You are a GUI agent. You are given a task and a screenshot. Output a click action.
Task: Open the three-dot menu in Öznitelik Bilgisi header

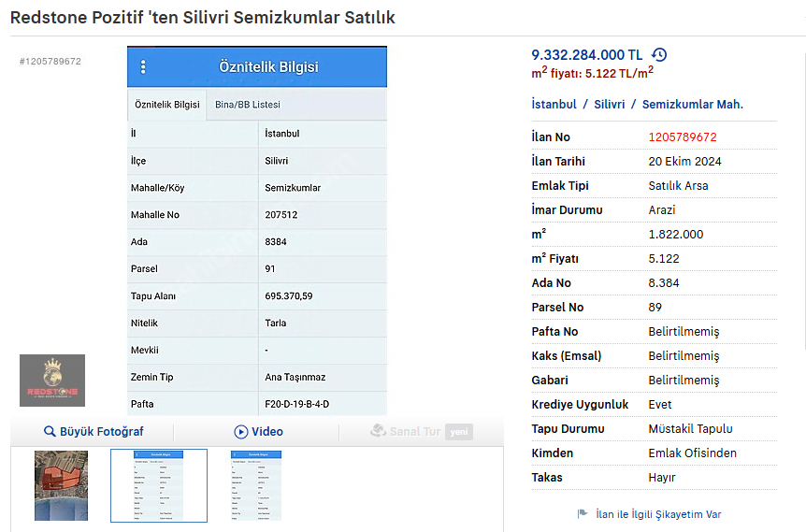pos(143,67)
